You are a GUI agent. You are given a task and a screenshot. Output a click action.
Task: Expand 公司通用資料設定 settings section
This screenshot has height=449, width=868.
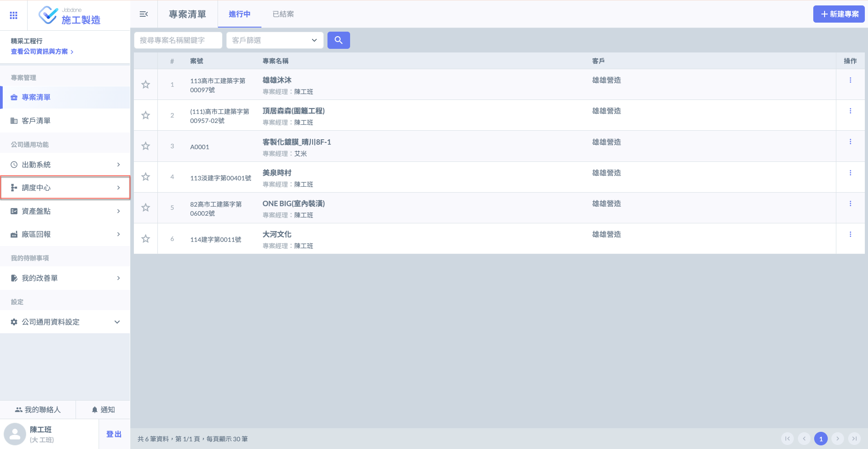65,322
